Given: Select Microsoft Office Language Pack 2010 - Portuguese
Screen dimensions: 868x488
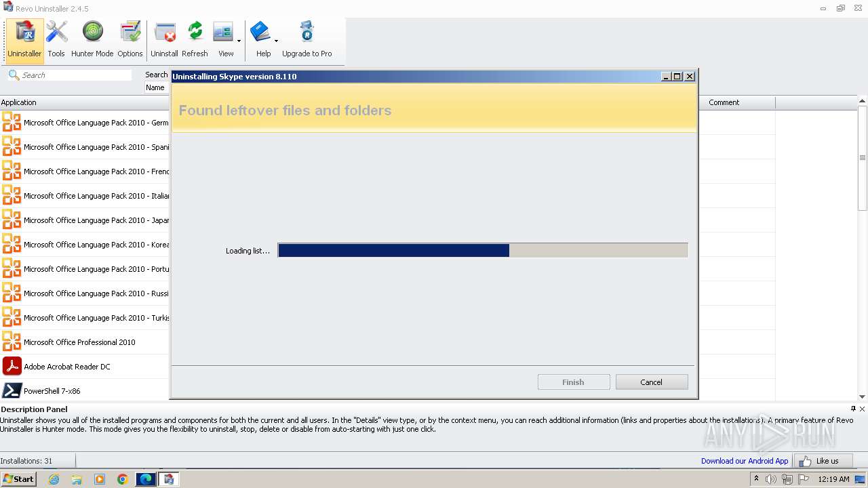Looking at the screenshot, I should [x=85, y=269].
